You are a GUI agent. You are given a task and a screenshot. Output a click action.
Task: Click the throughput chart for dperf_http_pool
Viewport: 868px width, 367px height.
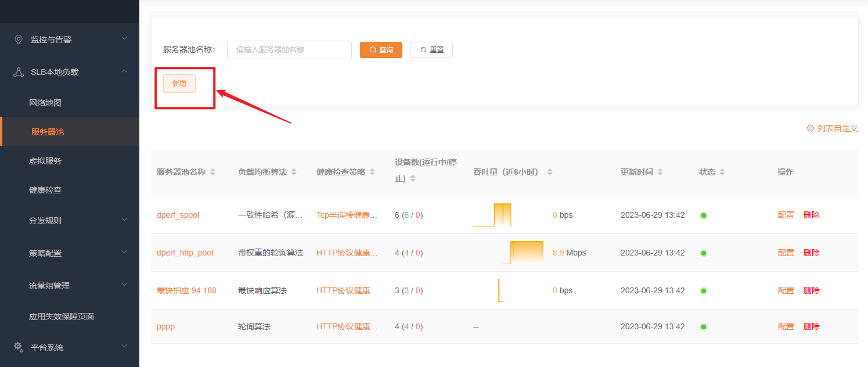point(524,253)
